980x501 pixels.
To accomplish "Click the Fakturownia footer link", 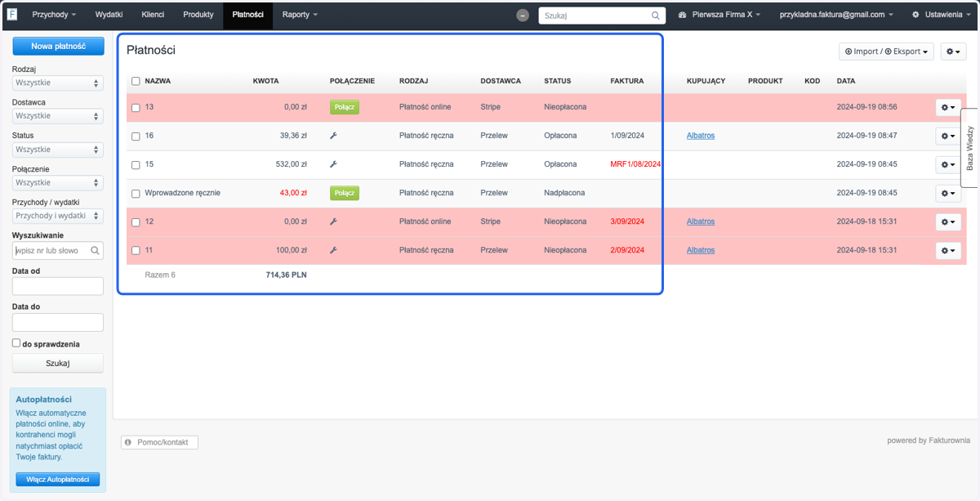I will pos(949,441).
